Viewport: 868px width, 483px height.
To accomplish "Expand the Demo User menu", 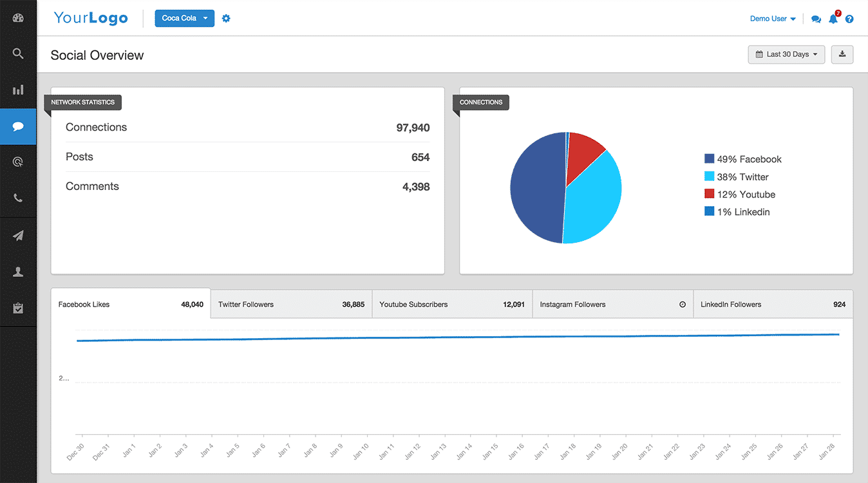I will click(773, 19).
